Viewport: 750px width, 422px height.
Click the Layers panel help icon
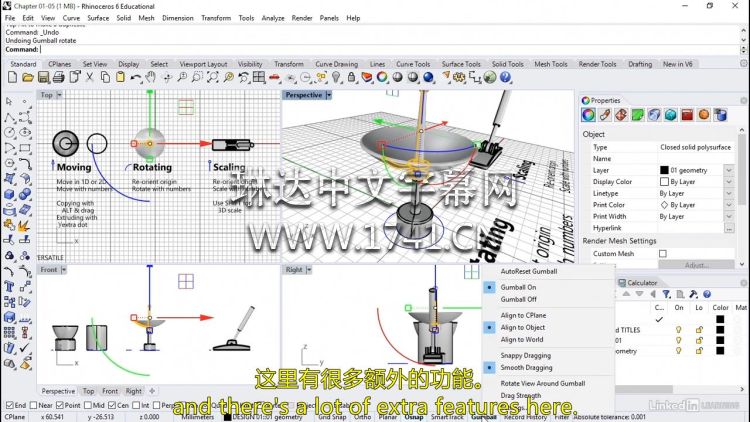[707, 294]
